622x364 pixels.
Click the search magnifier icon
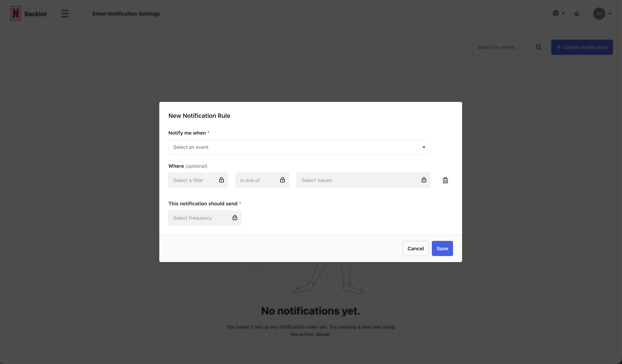click(x=539, y=47)
